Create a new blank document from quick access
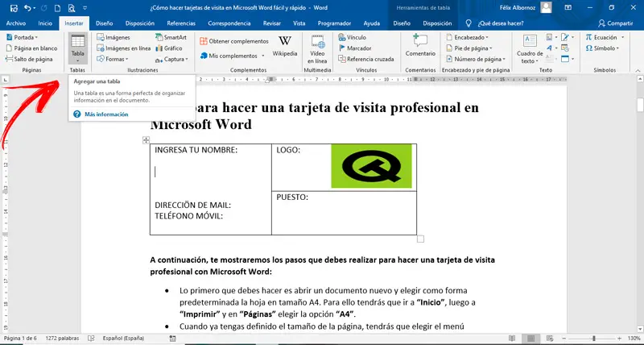The image size is (644, 345). pos(57,8)
